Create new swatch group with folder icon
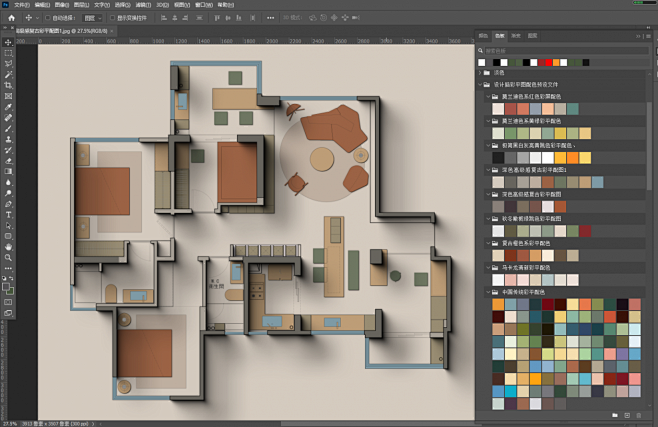Viewport: 658px width, 427px height. (x=615, y=415)
